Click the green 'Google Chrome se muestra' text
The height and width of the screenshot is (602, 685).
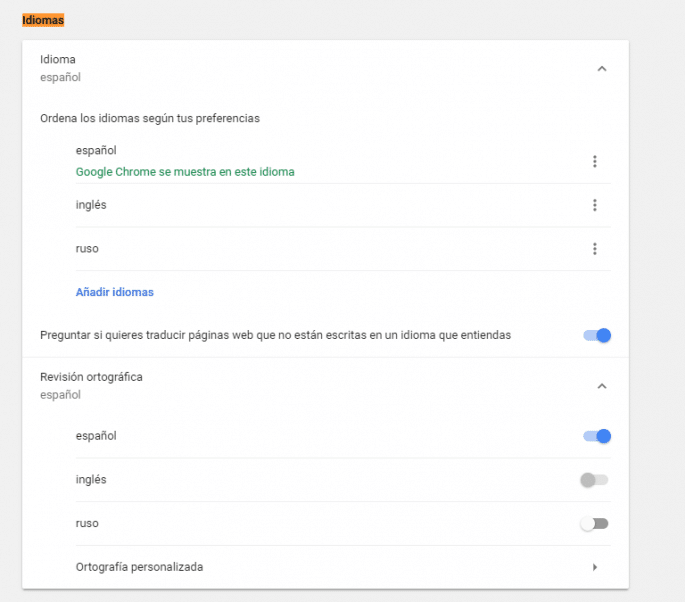(x=185, y=172)
